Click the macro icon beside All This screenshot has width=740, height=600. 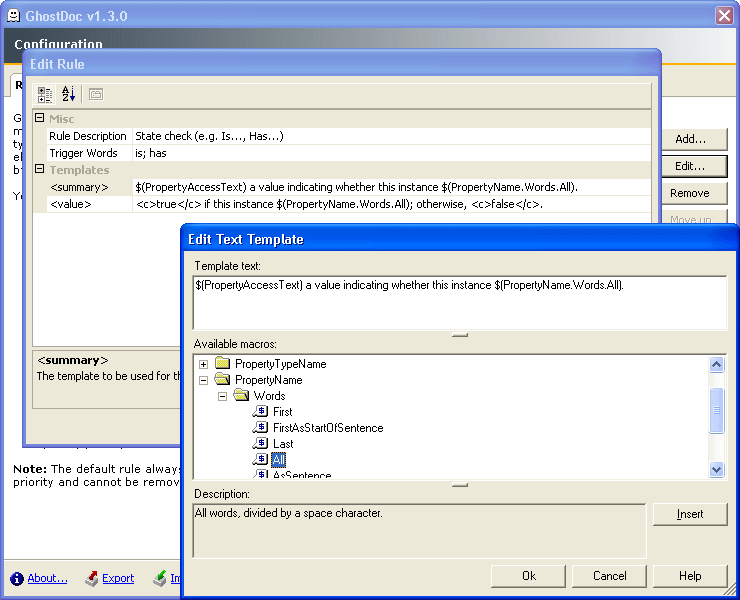[260, 459]
